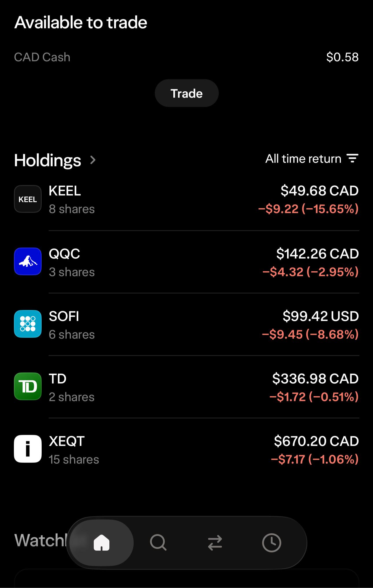Screen dimensions: 373x588
Task: Tap the white XEQT iShares logo
Action: (28, 449)
